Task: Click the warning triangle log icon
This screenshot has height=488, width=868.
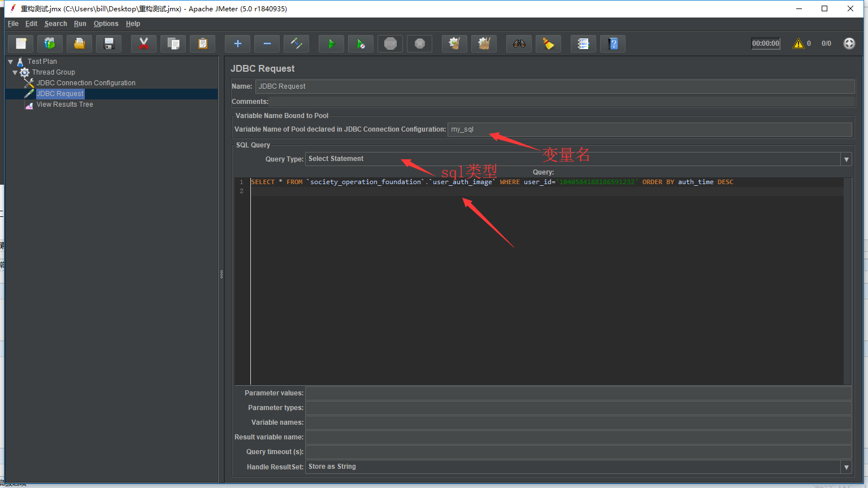Action: click(x=798, y=43)
